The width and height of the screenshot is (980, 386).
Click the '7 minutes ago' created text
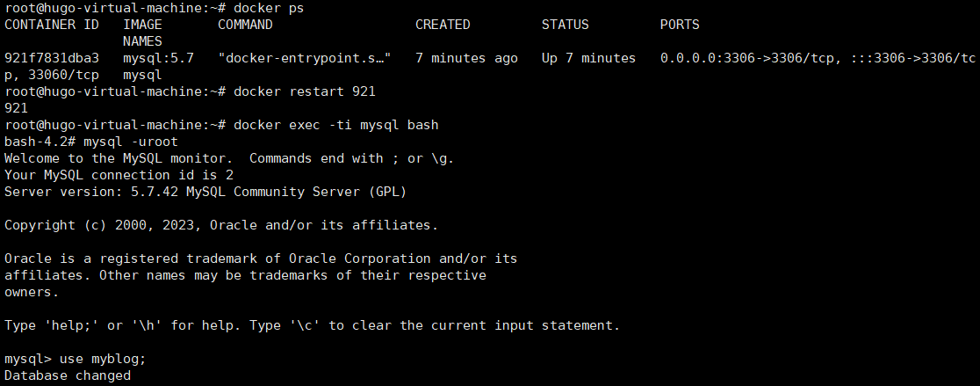pyautogui.click(x=466, y=58)
